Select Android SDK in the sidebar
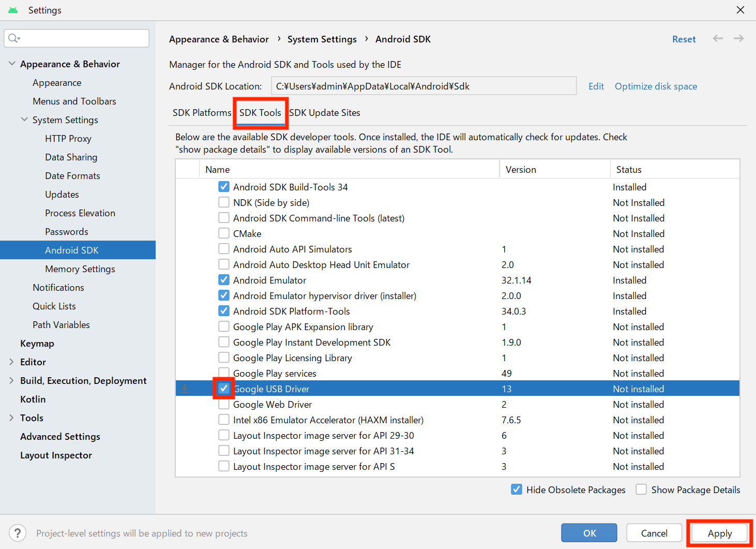The width and height of the screenshot is (756, 549). (78, 250)
